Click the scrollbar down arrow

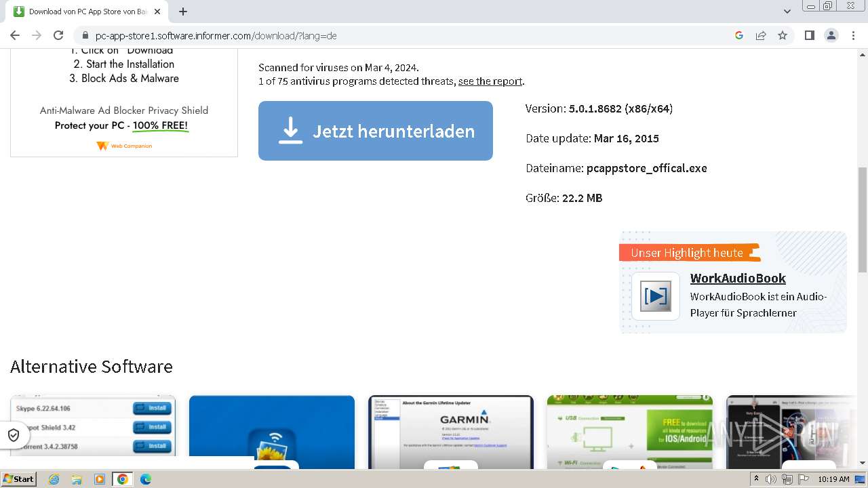(863, 463)
